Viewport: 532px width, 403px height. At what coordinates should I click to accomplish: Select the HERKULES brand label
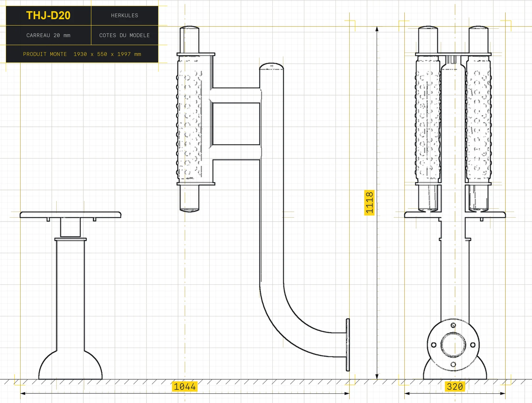point(124,16)
